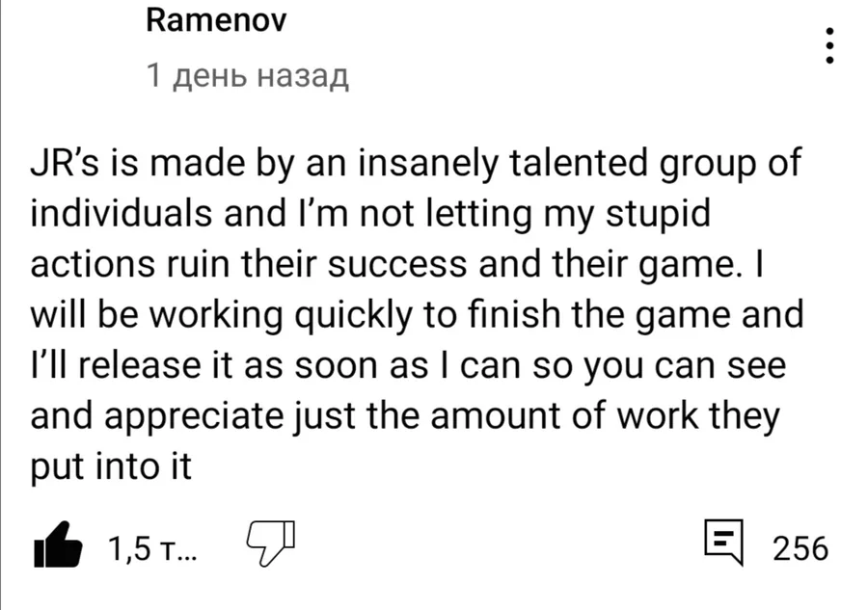Click the line starting "individuals and I'm not"

pyautogui.click(x=371, y=215)
